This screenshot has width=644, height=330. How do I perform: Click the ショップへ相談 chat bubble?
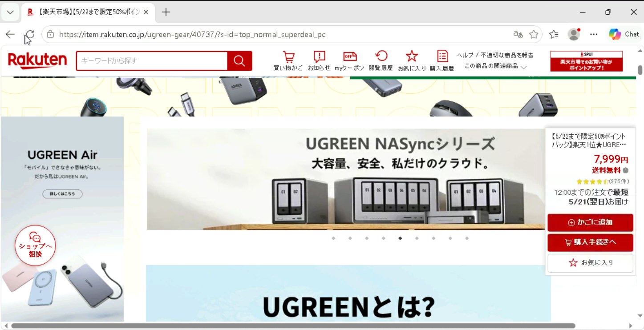pos(35,245)
